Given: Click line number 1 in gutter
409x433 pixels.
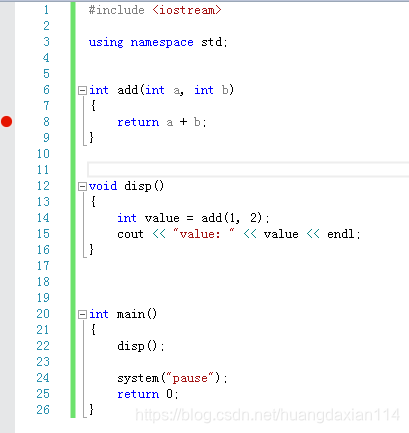Looking at the screenshot, I should pyautogui.click(x=46, y=10).
